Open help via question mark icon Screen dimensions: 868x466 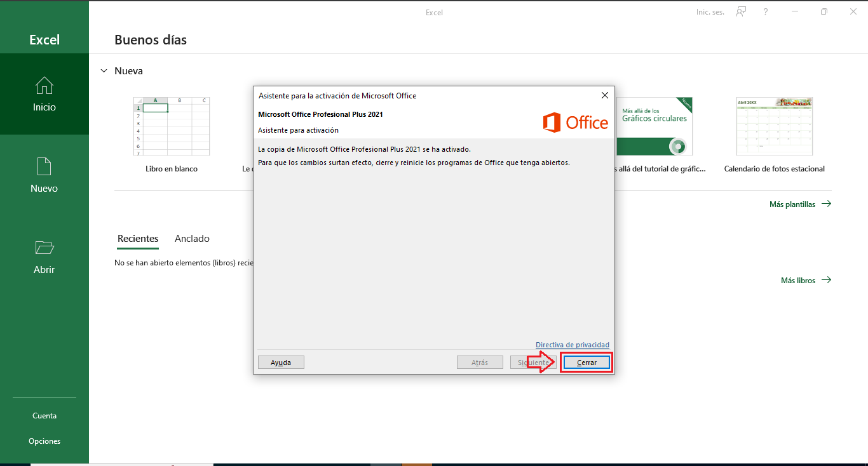pos(766,12)
